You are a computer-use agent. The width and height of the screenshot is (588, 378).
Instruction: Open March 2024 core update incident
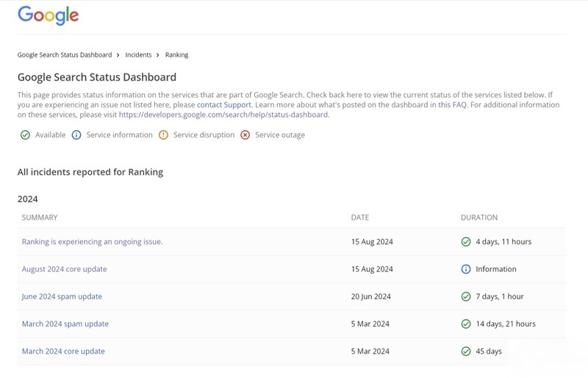(63, 352)
